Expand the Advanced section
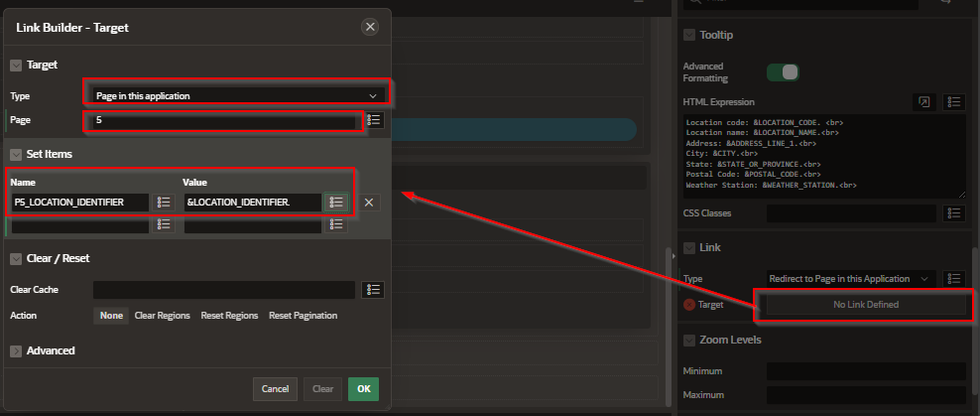This screenshot has width=980, height=416. (16, 350)
